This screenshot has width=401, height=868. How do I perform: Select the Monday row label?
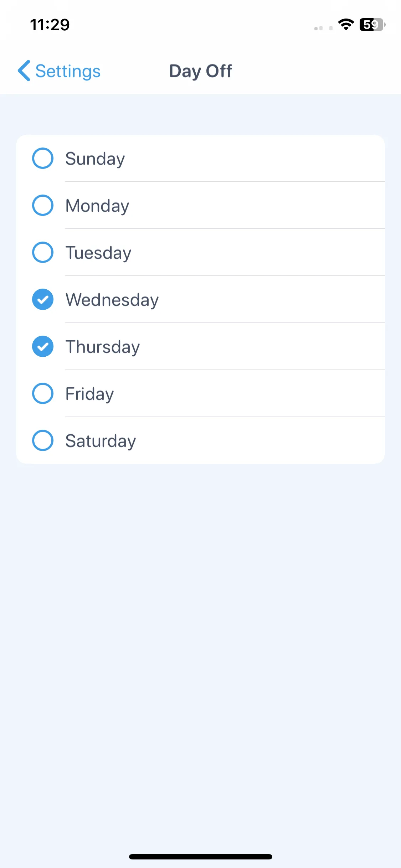[x=97, y=206]
